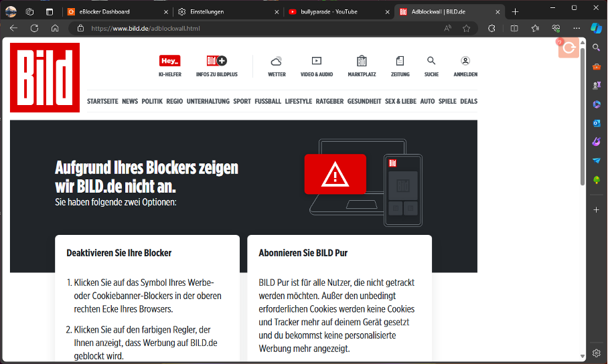
Task: Open the workspaces icon in title bar
Action: (30, 11)
